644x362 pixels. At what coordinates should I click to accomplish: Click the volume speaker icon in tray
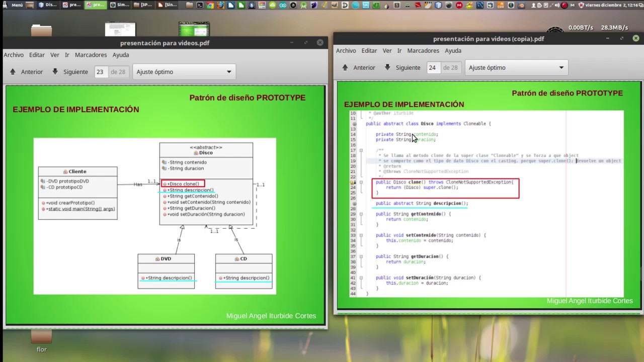[x=557, y=5]
